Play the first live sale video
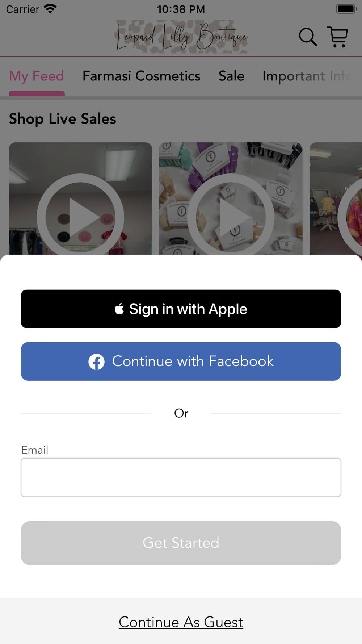Image resolution: width=362 pixels, height=644 pixels. coord(80,198)
